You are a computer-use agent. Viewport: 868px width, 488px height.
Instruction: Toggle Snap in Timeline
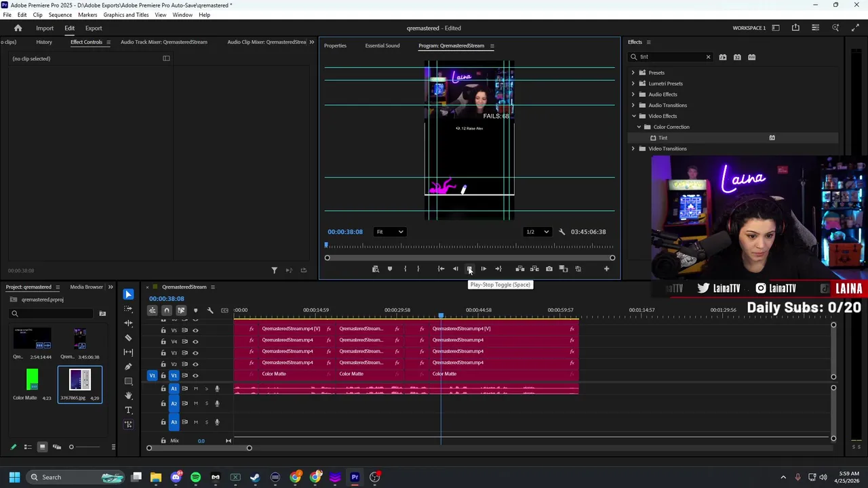tap(166, 310)
